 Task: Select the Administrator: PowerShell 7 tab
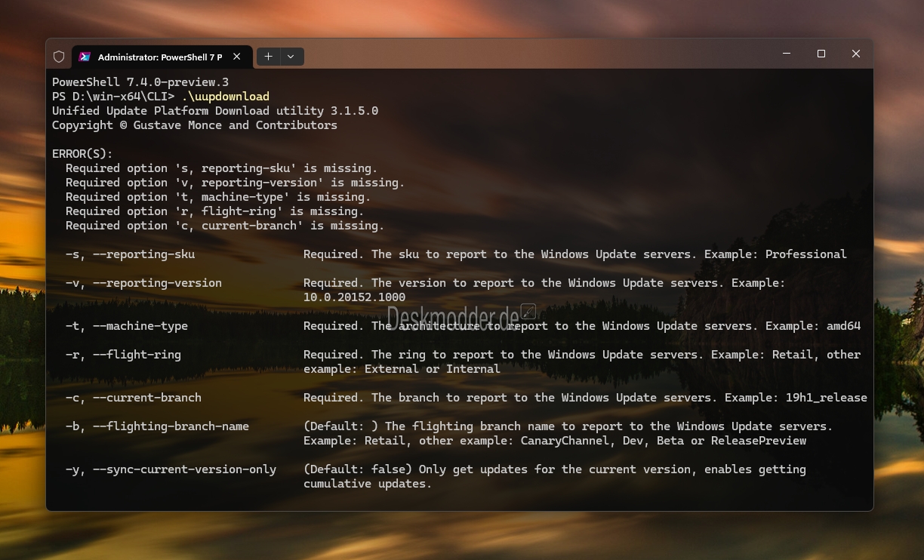160,57
